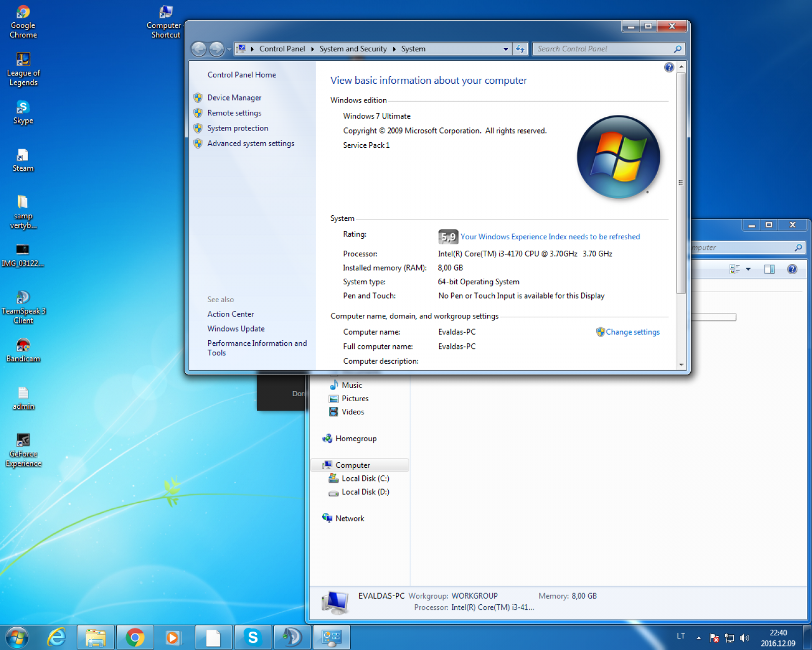Open Device Manager link
Image resolution: width=812 pixels, height=650 pixels.
[x=234, y=97]
